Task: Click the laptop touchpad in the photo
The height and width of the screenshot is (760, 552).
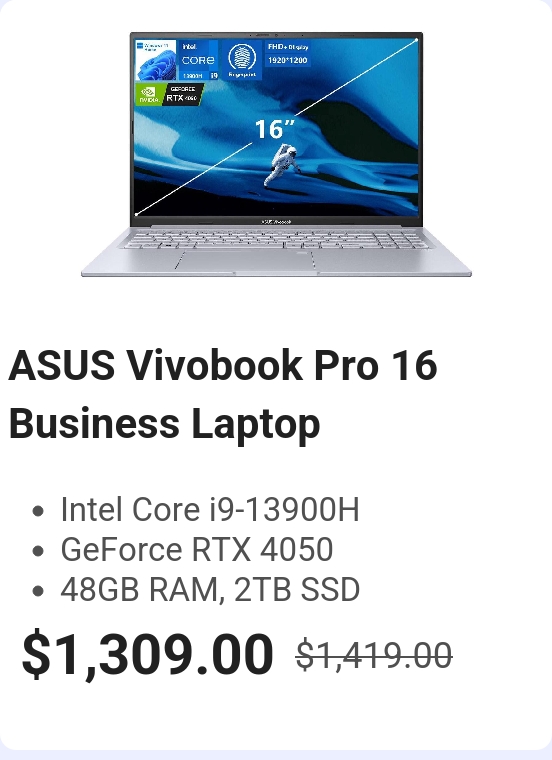Action: pyautogui.click(x=247, y=261)
